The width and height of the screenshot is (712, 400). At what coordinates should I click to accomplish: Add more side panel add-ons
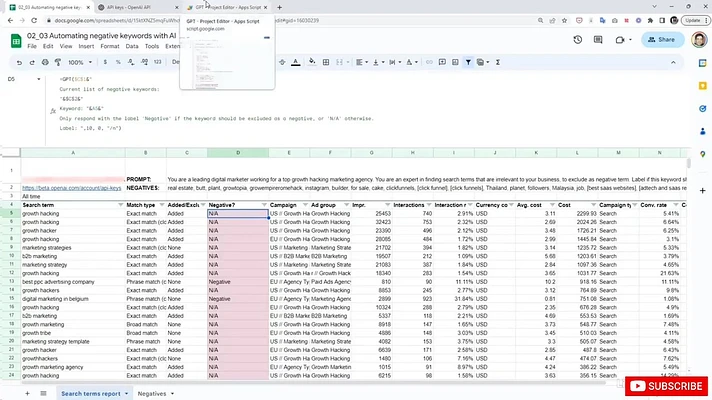click(x=702, y=190)
